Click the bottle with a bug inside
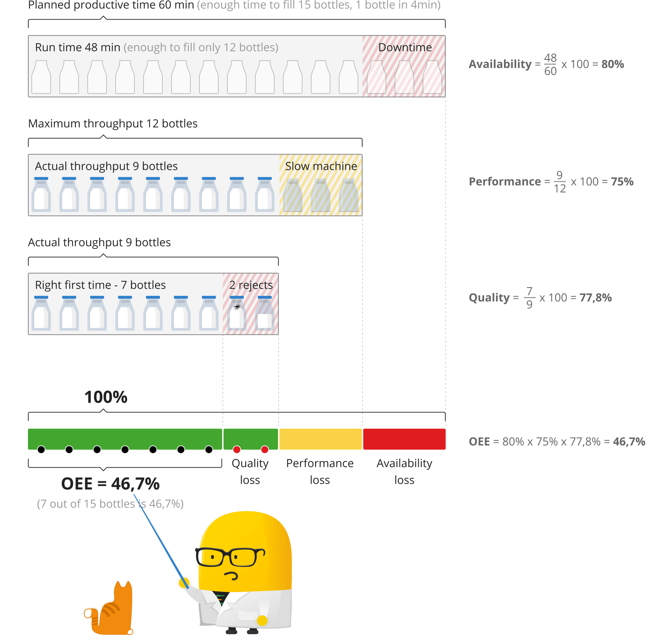This screenshot has width=672, height=641. pos(237,313)
